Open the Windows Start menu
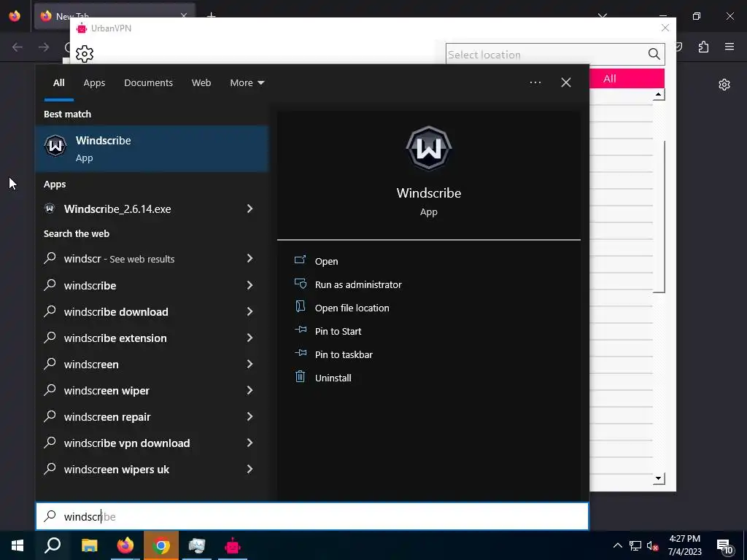The height and width of the screenshot is (560, 747). coord(18,545)
